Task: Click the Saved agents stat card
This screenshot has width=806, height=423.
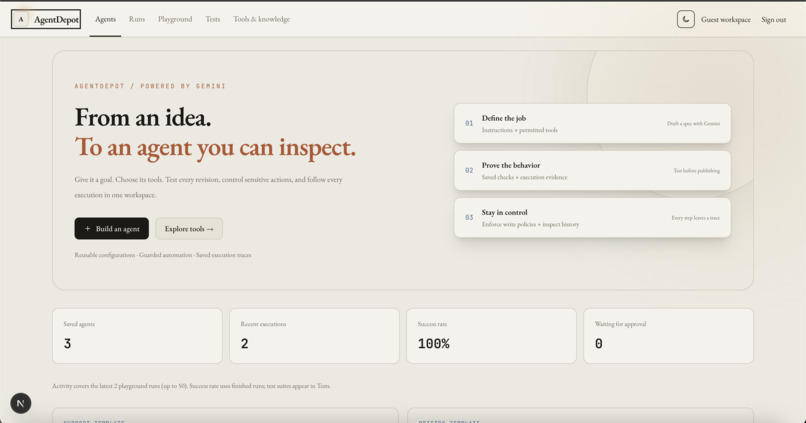Action: [137, 336]
